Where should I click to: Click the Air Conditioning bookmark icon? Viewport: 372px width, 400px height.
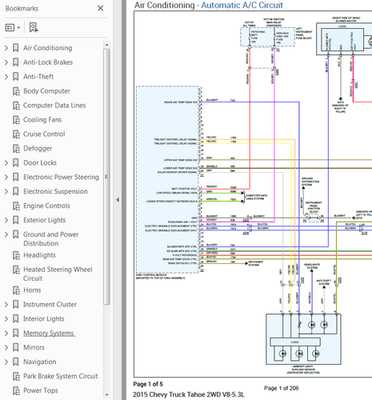coord(16,48)
